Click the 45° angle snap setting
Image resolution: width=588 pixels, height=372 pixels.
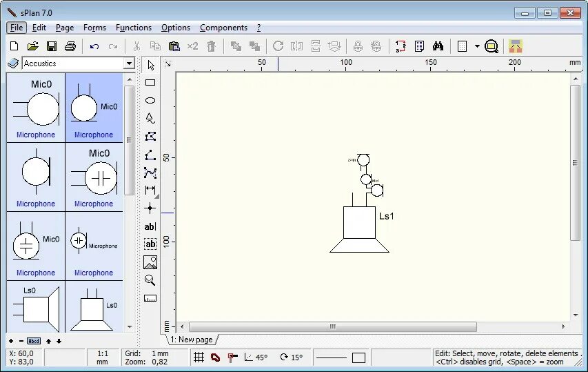(x=256, y=358)
